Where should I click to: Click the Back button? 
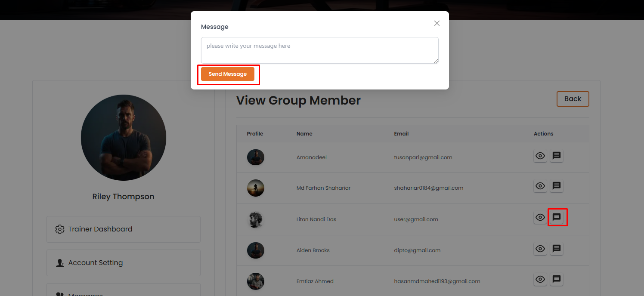tap(573, 99)
